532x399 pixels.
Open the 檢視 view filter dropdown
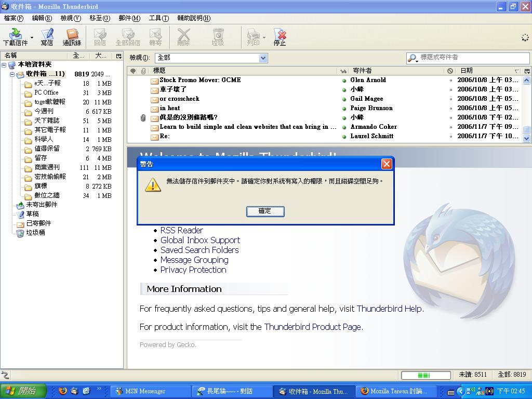pos(263,58)
